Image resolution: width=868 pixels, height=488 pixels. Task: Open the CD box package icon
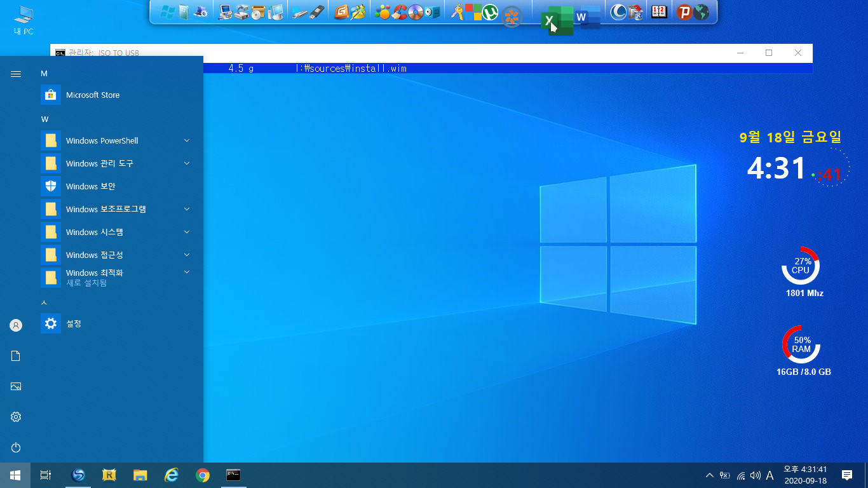(x=258, y=12)
